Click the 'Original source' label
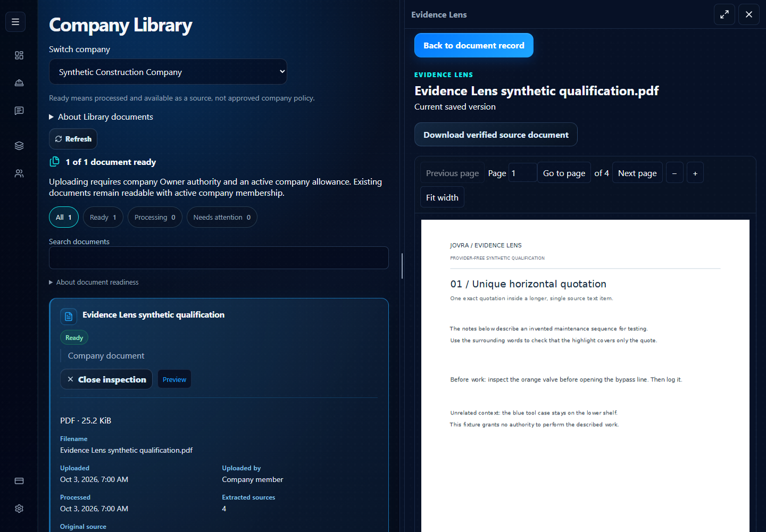766x532 pixels. tap(83, 527)
